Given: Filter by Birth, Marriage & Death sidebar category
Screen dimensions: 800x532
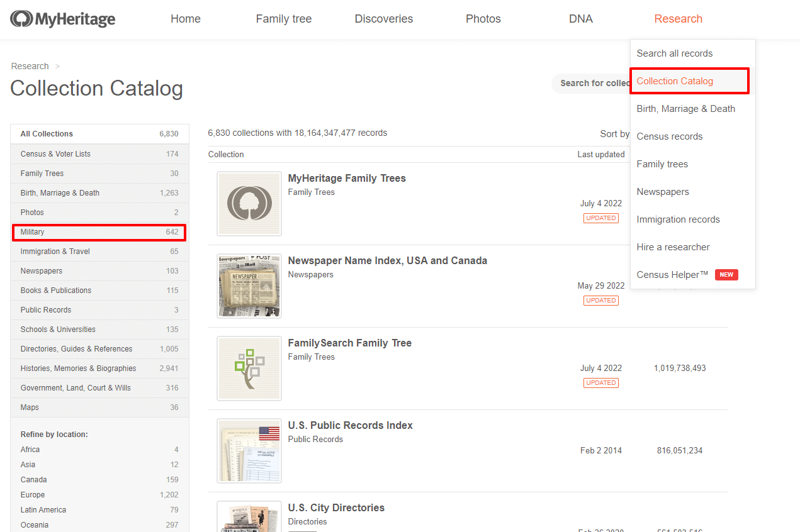Looking at the screenshot, I should (99, 193).
